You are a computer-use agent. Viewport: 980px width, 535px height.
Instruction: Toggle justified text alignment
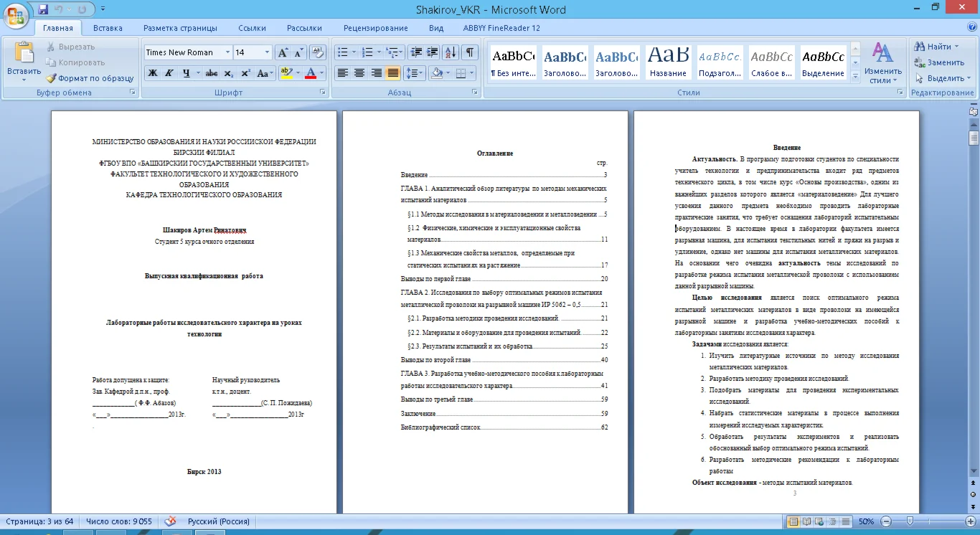click(x=393, y=73)
